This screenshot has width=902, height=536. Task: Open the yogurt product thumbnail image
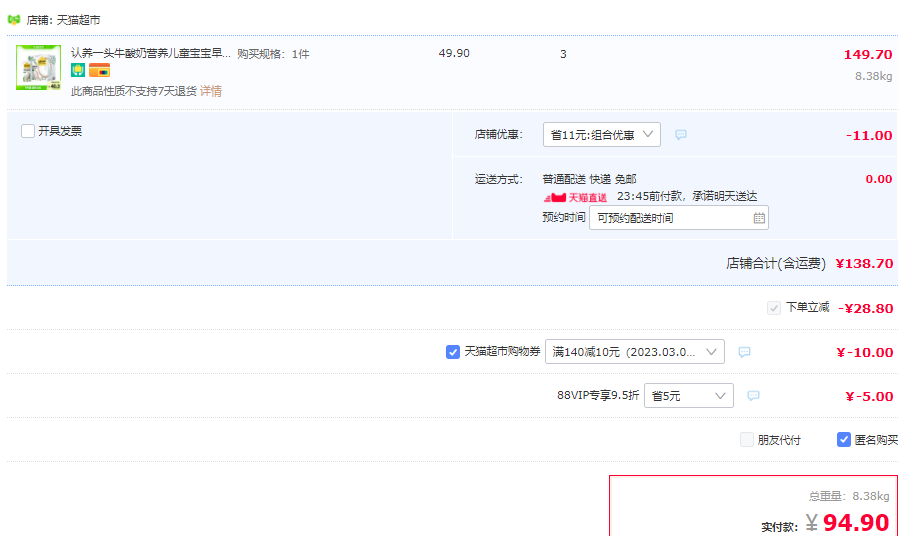[x=39, y=68]
